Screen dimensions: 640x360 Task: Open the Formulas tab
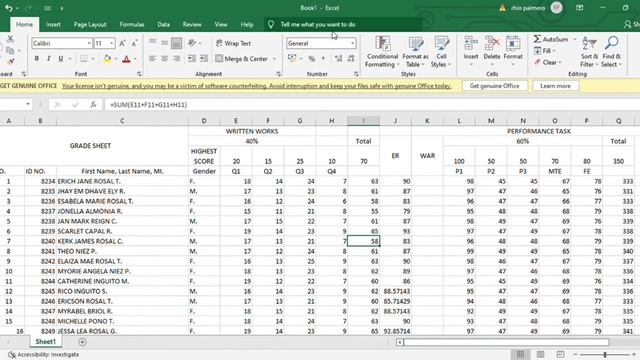[132, 24]
